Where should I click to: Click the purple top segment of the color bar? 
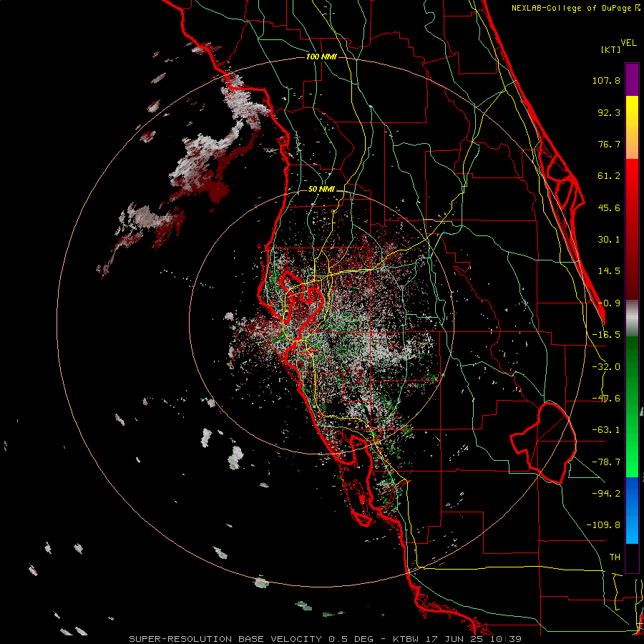(x=632, y=79)
